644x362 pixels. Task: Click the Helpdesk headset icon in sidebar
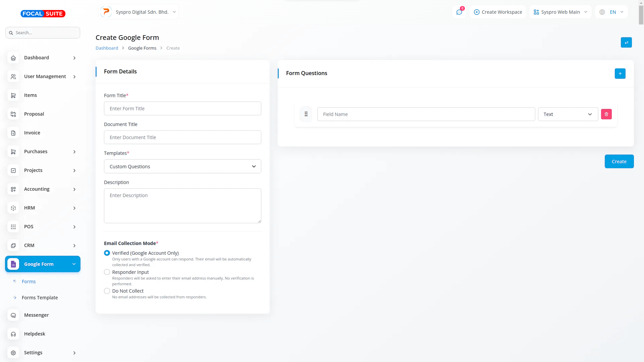point(13,334)
